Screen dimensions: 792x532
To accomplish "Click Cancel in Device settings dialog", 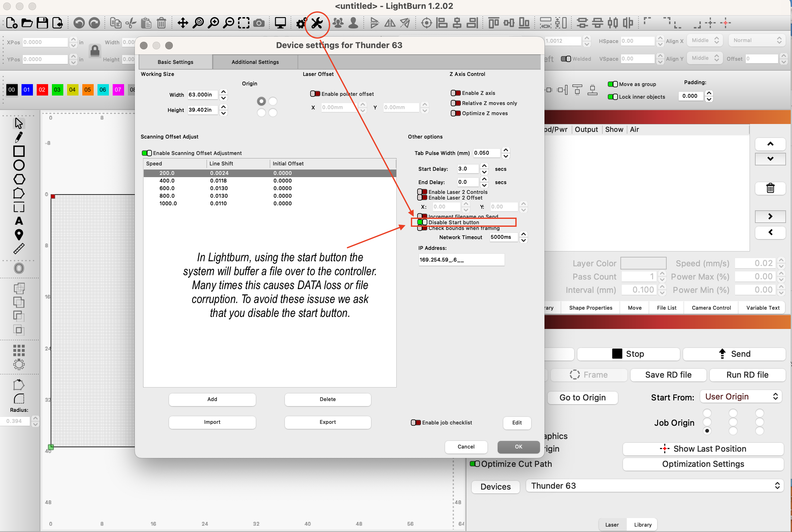I will 466,447.
